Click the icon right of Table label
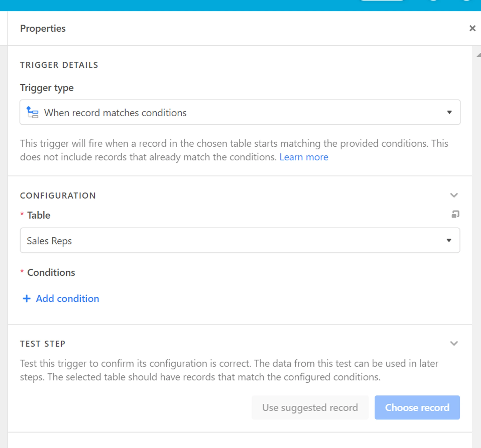This screenshot has width=481, height=448. coord(455,214)
